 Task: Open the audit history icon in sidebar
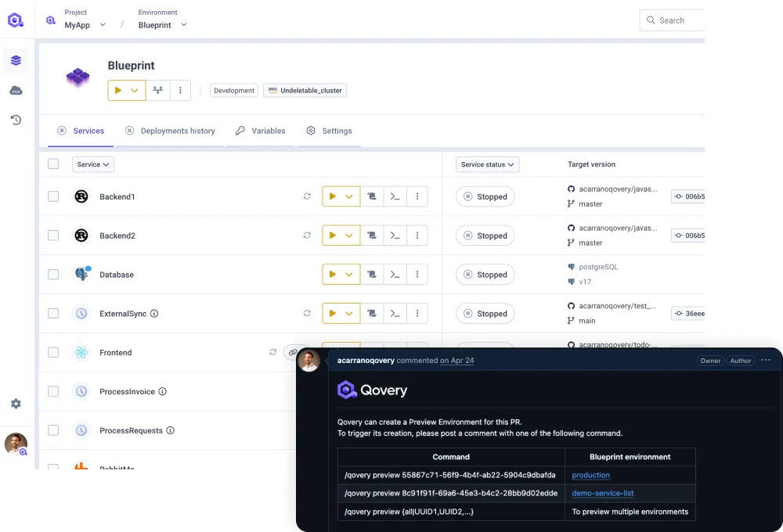click(16, 120)
